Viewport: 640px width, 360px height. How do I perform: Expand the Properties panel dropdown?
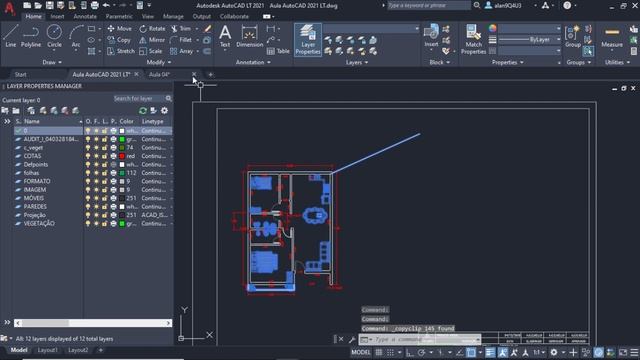point(507,62)
